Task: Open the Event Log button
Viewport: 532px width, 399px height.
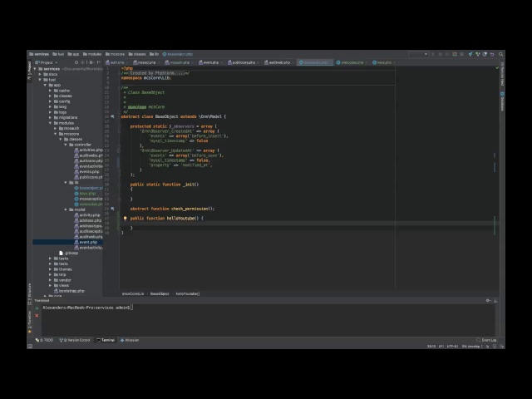Action: [x=486, y=340]
